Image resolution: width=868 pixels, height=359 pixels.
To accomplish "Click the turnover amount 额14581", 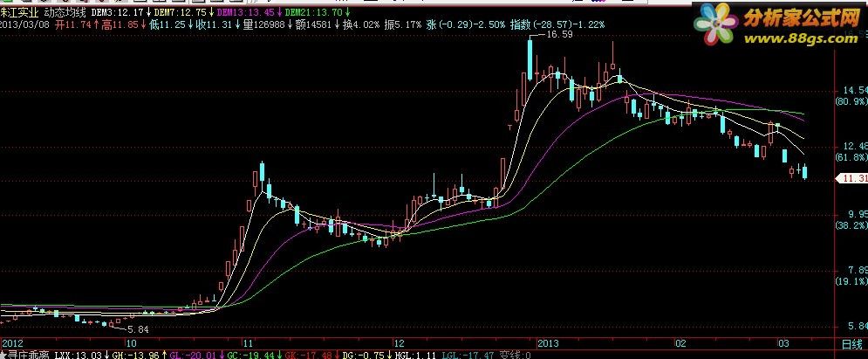I will coord(313,24).
